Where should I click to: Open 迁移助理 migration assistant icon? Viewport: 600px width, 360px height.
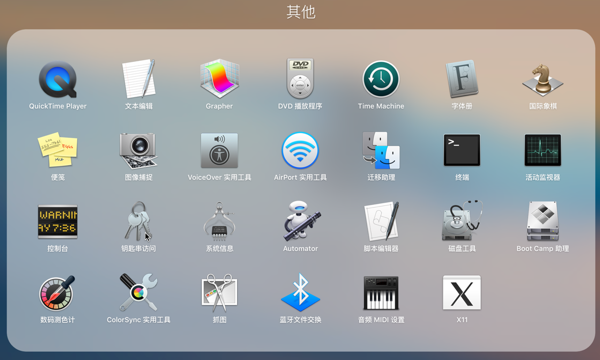tap(381, 150)
